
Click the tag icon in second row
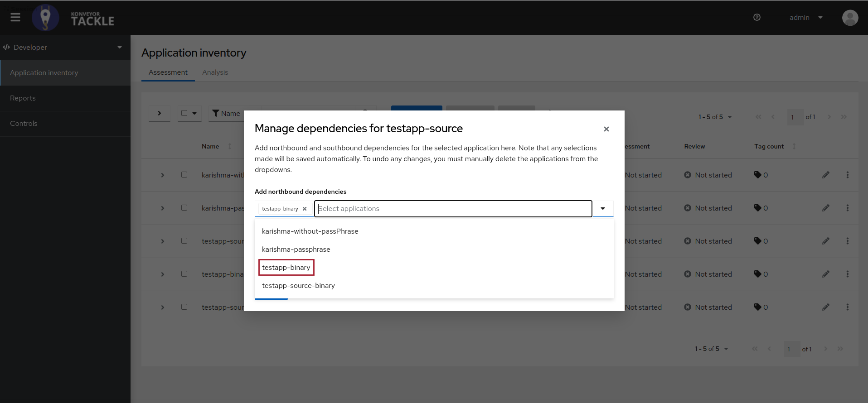pyautogui.click(x=757, y=208)
